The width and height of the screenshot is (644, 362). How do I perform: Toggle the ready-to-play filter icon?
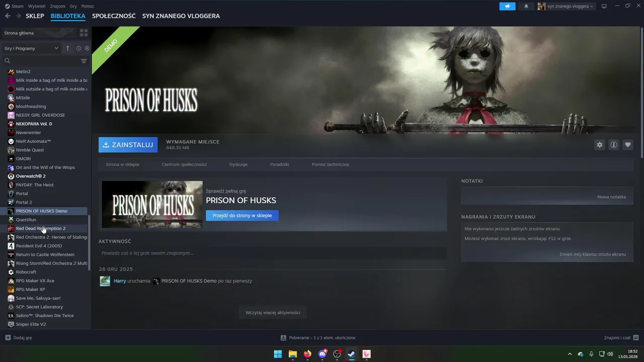(x=87, y=48)
